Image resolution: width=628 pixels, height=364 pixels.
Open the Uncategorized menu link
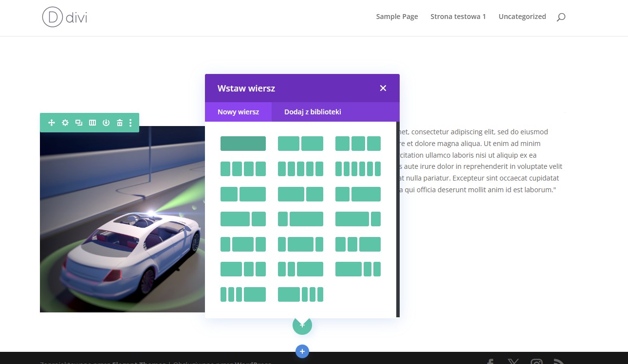522,17
